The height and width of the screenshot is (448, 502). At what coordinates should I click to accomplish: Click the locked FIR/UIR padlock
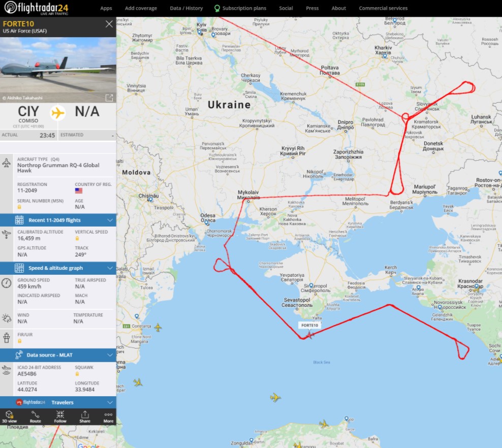pyautogui.click(x=19, y=341)
